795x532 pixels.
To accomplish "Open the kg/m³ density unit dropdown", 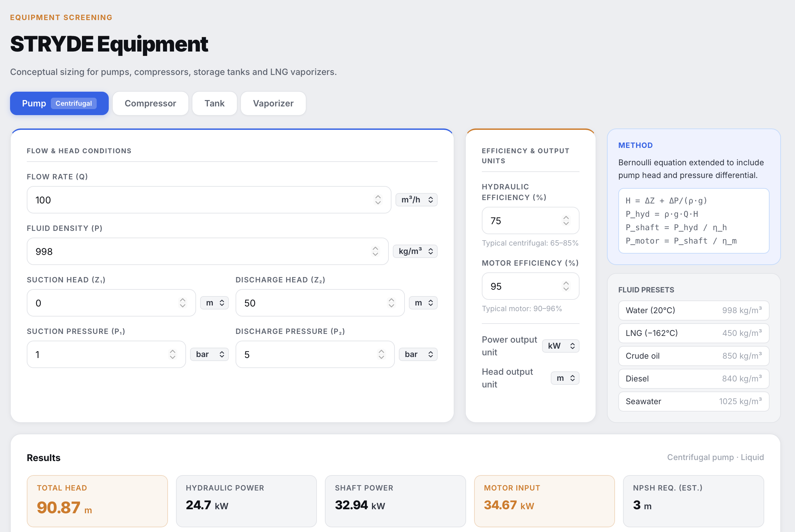I will [415, 251].
